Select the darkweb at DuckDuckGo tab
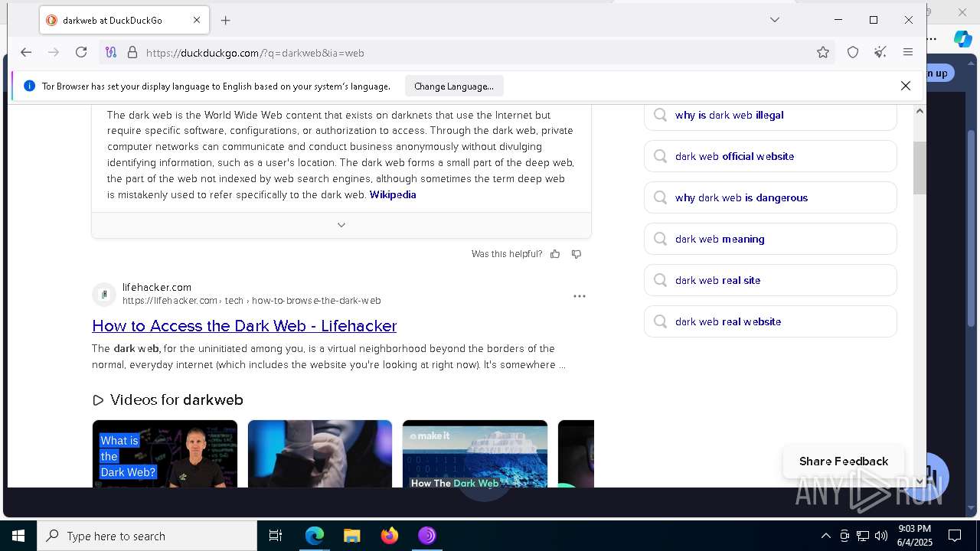 tap(124, 21)
